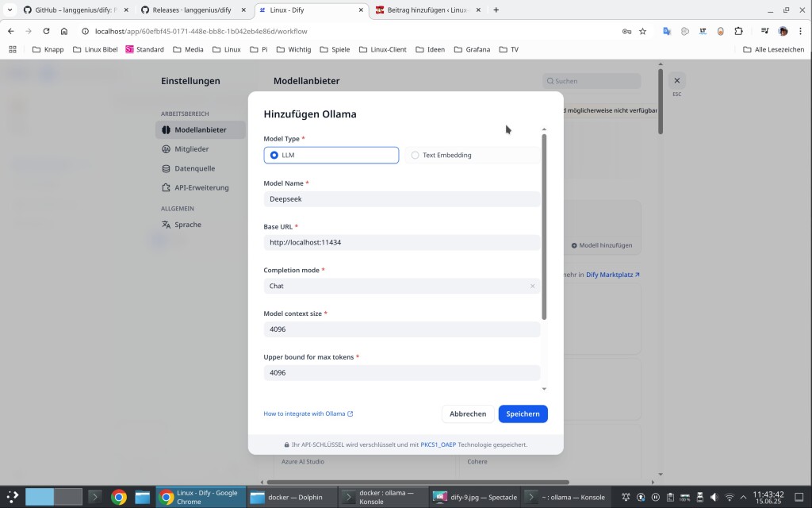Click the browser back arrow

11,31
